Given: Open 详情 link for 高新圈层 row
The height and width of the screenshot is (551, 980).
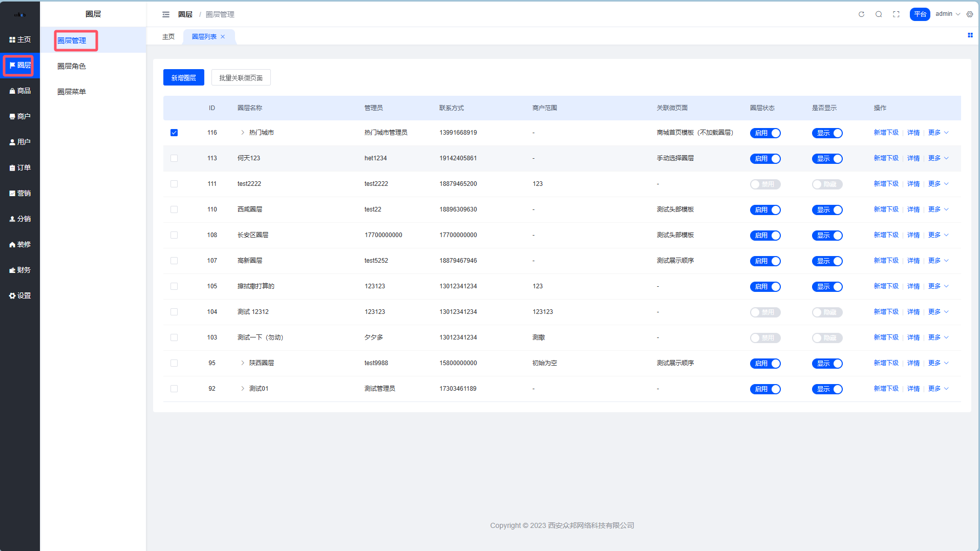Looking at the screenshot, I should pos(913,261).
